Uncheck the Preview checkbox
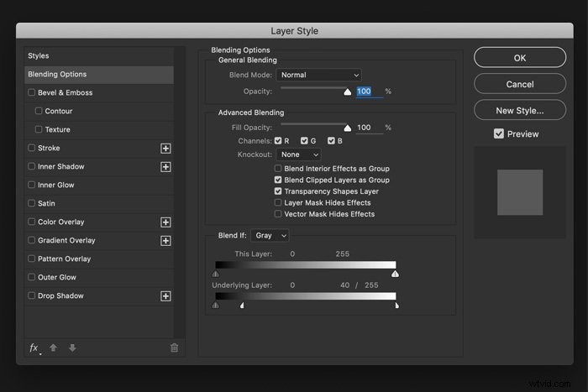588x392 pixels. tap(499, 133)
